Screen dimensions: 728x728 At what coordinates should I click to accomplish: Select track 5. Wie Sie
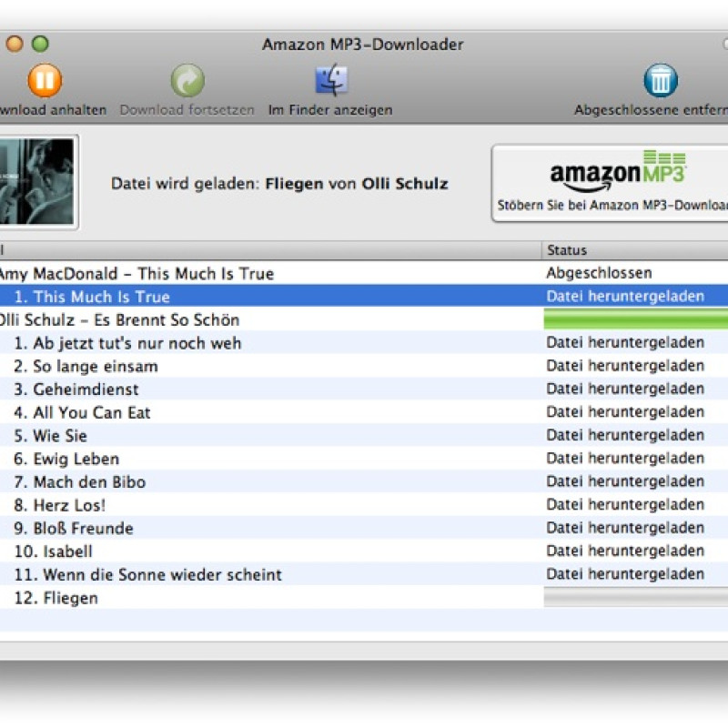click(364, 436)
